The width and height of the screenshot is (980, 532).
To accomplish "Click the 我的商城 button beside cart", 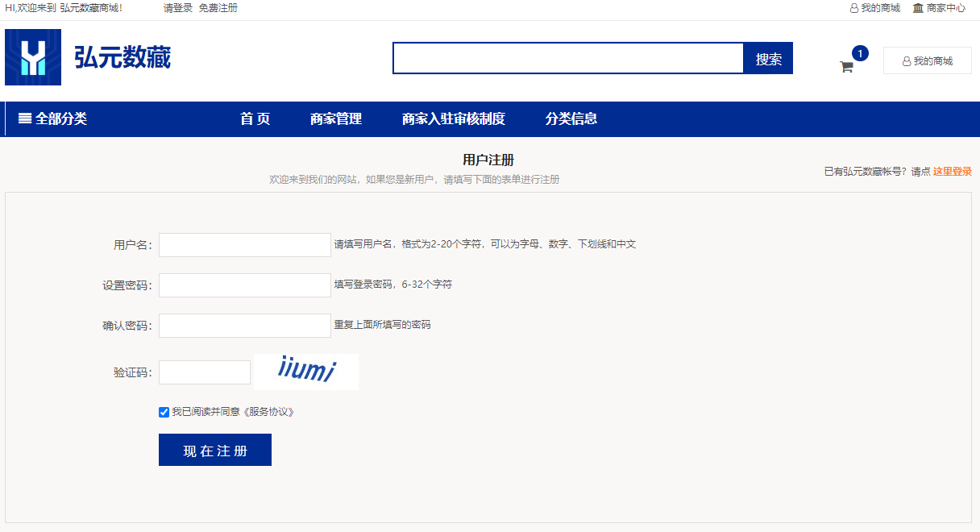I will pos(927,60).
